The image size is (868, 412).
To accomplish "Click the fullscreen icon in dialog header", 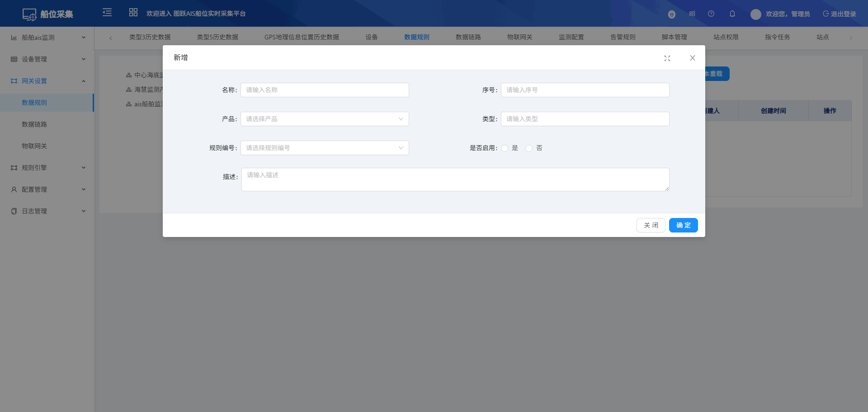I will [x=667, y=58].
